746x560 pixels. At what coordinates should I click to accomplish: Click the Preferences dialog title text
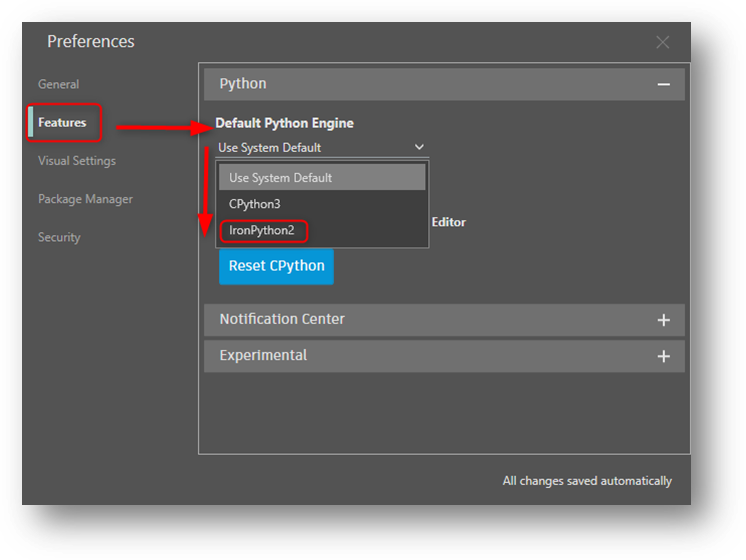[x=91, y=42]
